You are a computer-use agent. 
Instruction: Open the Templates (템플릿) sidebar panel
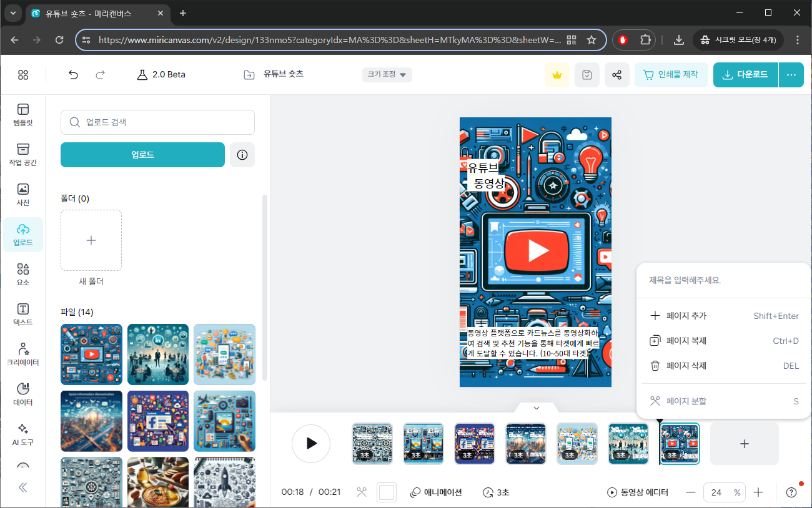coord(23,115)
